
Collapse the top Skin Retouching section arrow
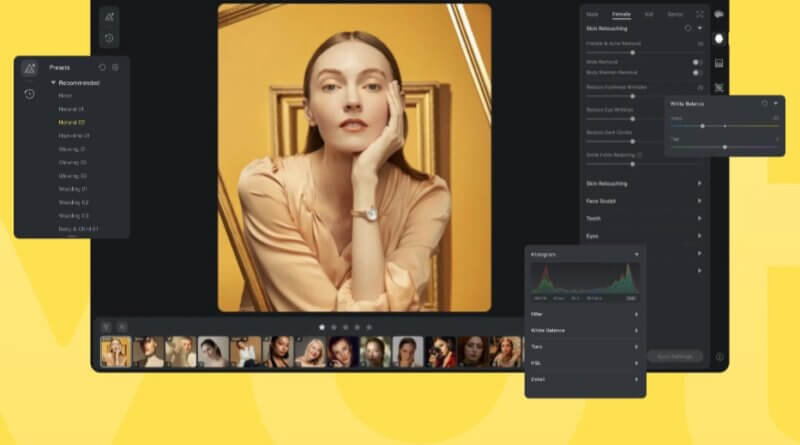pyautogui.click(x=699, y=29)
